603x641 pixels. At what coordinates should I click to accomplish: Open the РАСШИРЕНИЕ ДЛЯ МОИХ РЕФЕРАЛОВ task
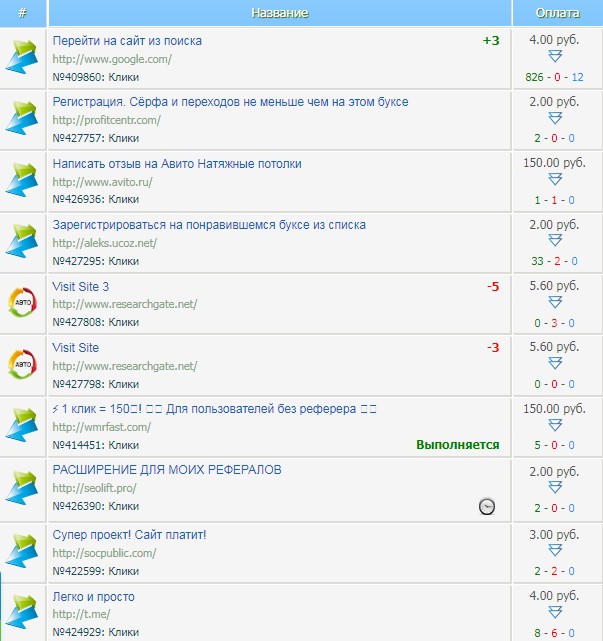point(167,470)
